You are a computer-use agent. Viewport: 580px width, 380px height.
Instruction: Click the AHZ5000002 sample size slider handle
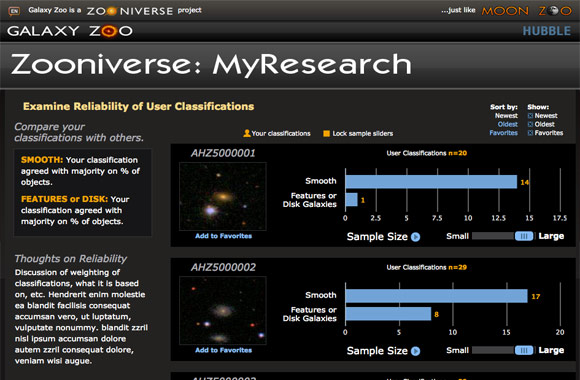tap(524, 350)
